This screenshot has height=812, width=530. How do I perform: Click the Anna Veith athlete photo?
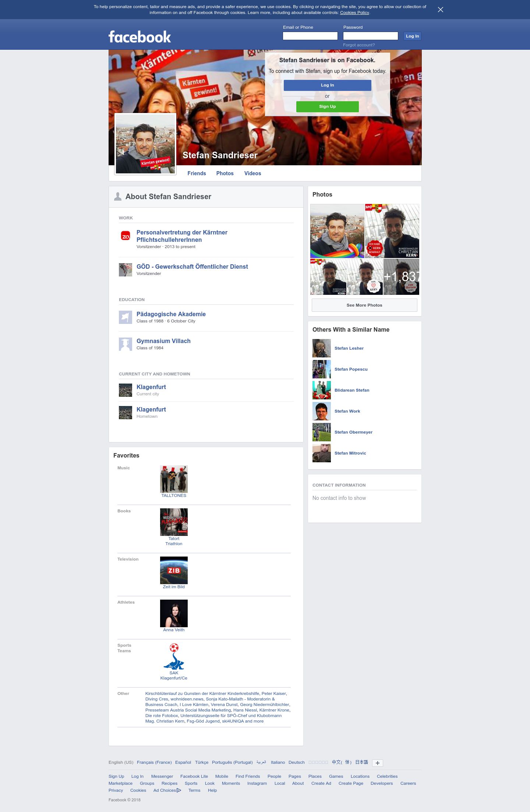tap(174, 613)
